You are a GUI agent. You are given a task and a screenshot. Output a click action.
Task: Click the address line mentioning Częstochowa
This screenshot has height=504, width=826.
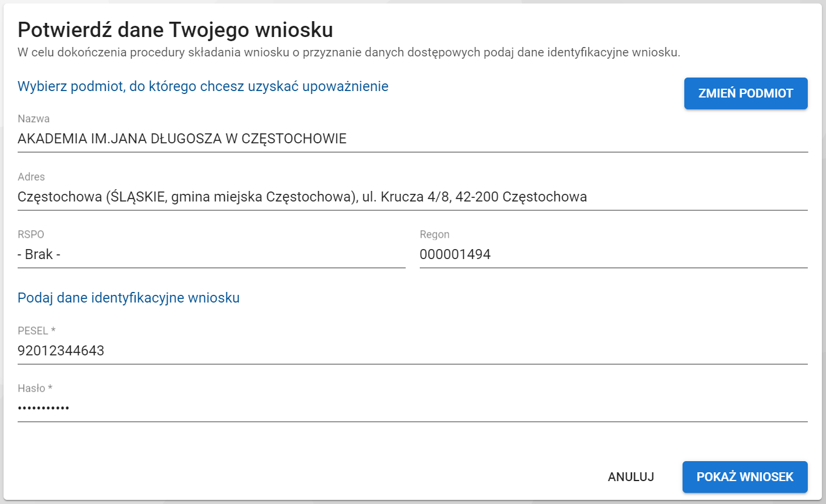point(302,197)
